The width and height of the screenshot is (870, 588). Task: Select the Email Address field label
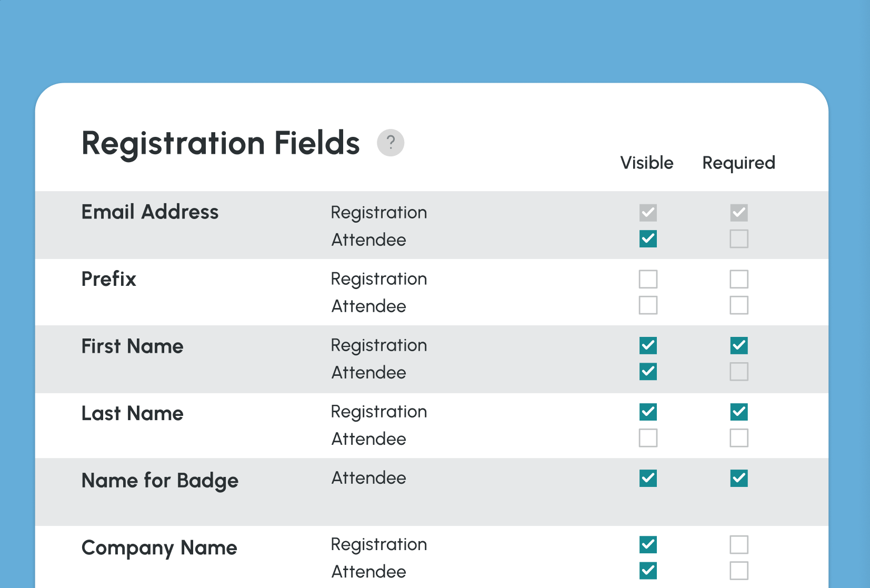click(150, 212)
